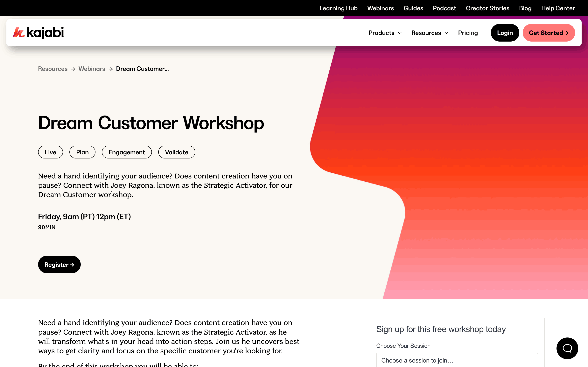This screenshot has width=588, height=367.
Task: Expand the Products dropdown chevron
Action: coord(400,33)
